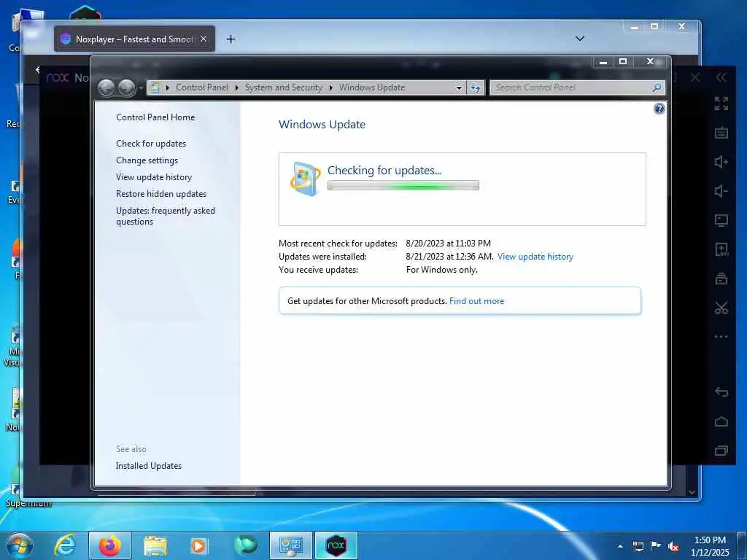Click Nox fullscreen icon in sidebar
Image resolution: width=747 pixels, height=560 pixels.
click(721, 104)
